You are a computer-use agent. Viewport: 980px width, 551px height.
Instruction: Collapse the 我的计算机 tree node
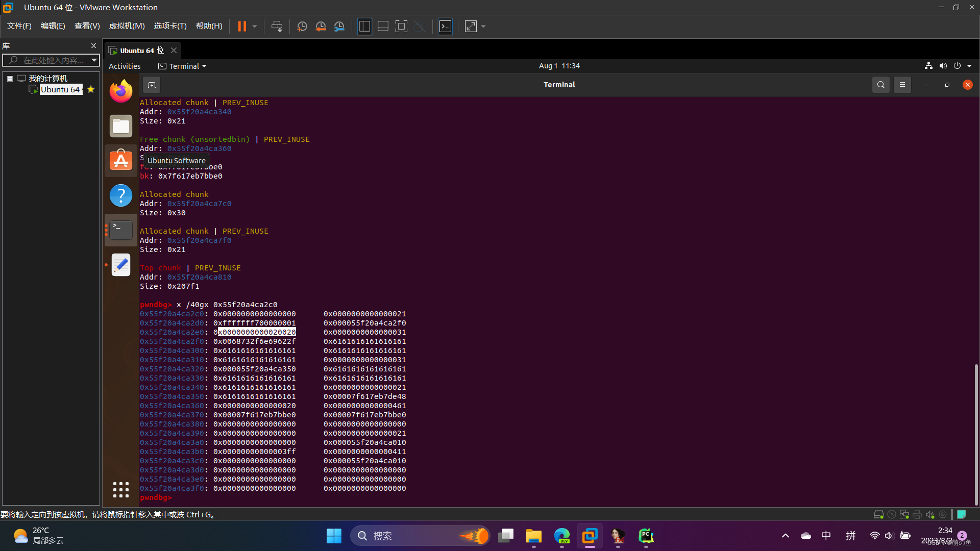pos(10,79)
